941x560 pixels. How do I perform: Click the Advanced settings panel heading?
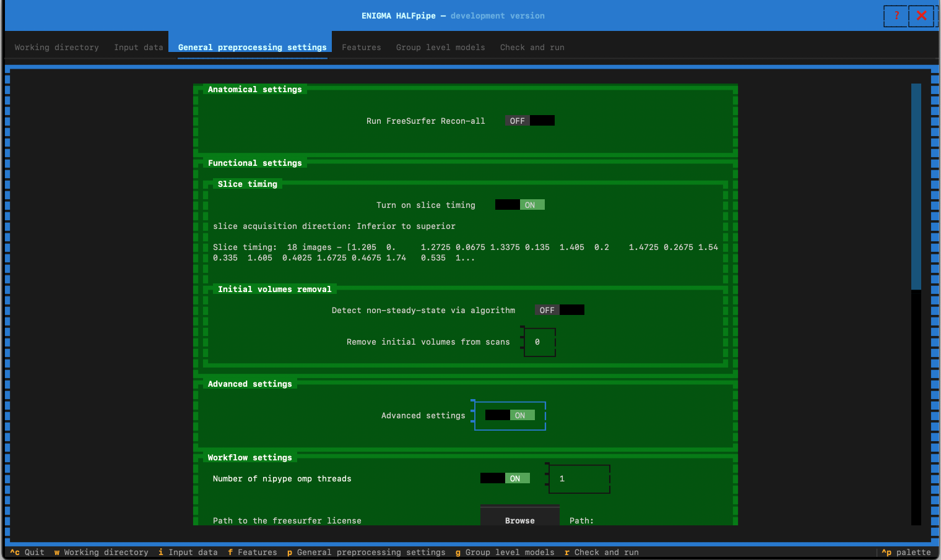250,384
